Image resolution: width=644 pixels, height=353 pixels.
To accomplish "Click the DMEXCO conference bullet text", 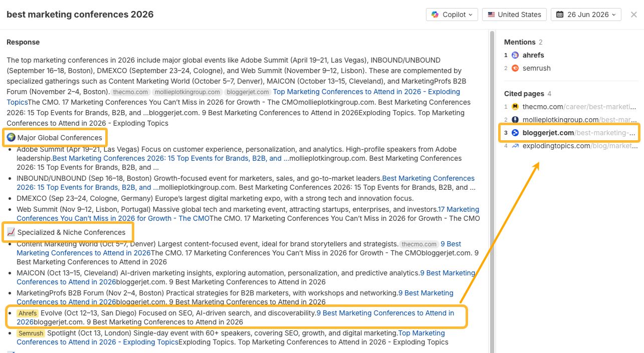I will pos(215,198).
